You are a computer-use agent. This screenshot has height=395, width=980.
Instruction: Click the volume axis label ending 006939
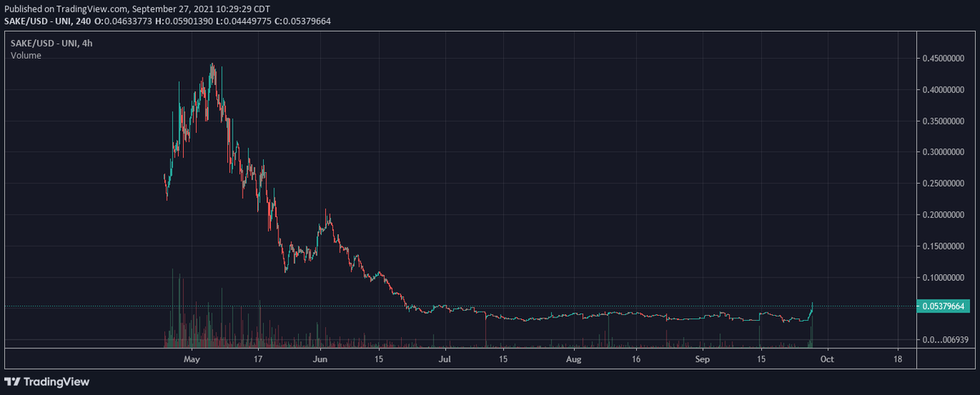946,339
